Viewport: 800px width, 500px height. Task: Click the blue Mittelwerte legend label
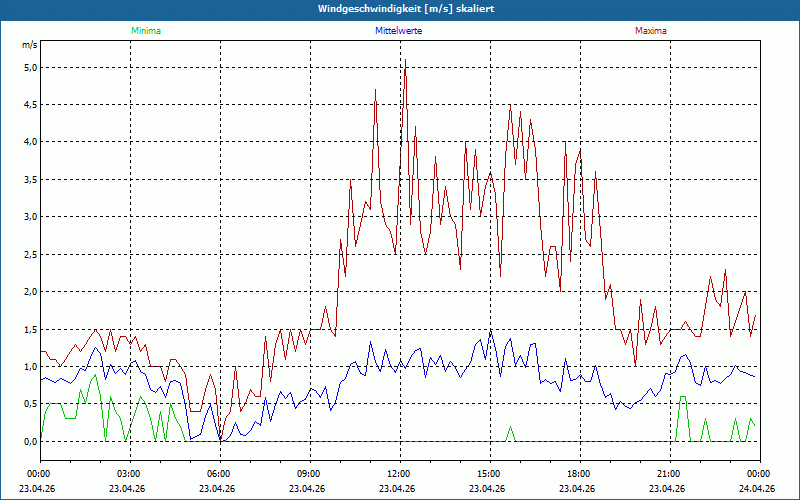pos(398,31)
